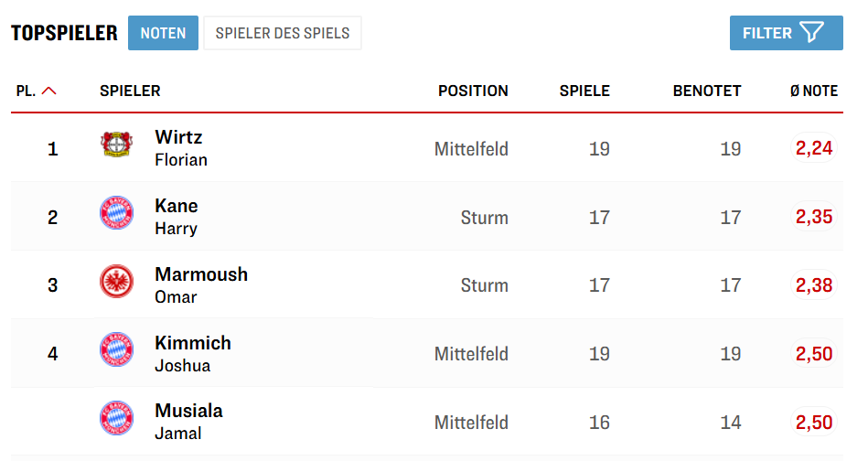The width and height of the screenshot is (868, 461).
Task: Toggle sort arrow next to PL. header
Action: pyautogui.click(x=49, y=91)
